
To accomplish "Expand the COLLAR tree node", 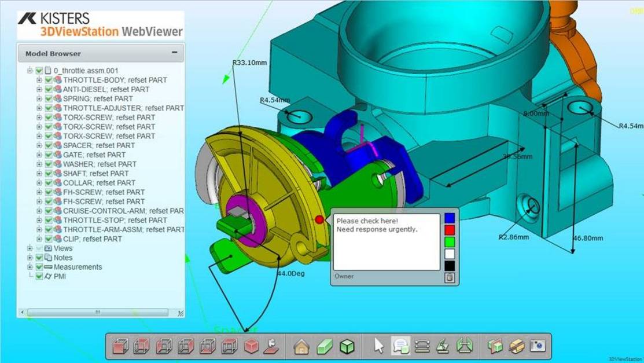I will tap(39, 183).
